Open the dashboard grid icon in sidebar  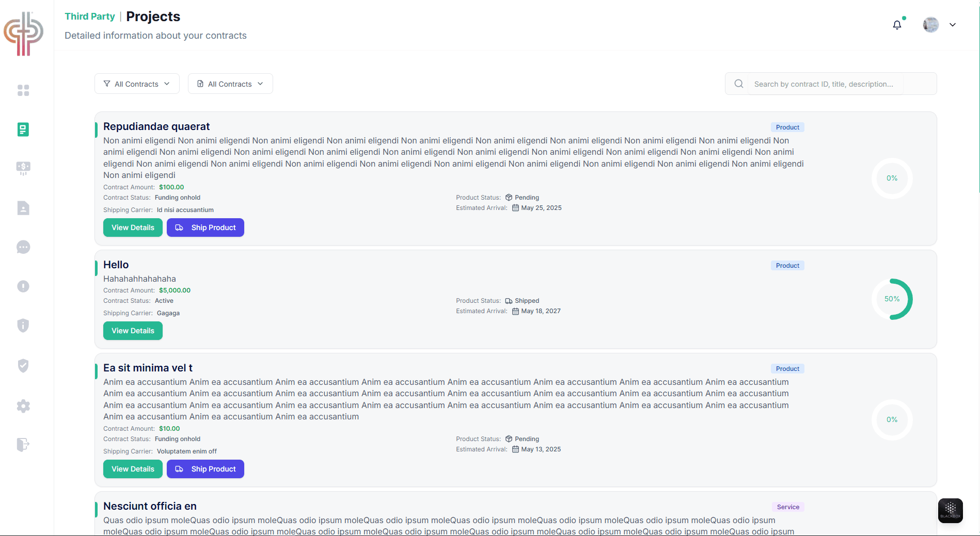[23, 90]
